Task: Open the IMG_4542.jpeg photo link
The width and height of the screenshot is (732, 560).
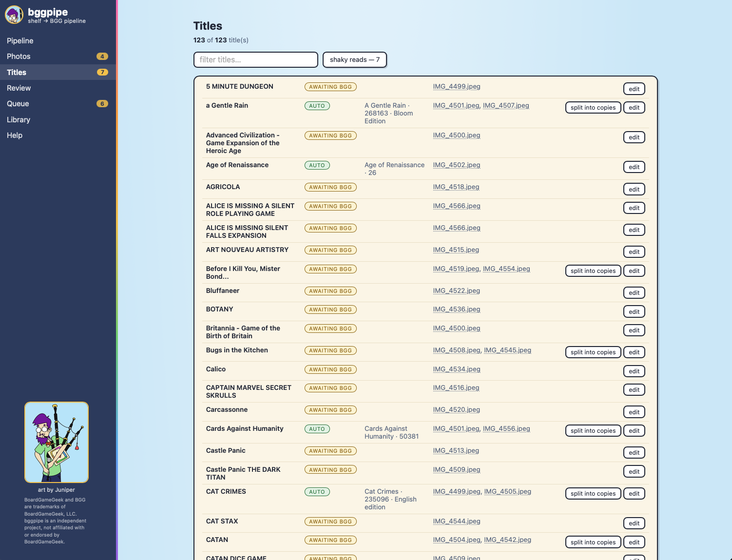Action: tap(508, 540)
